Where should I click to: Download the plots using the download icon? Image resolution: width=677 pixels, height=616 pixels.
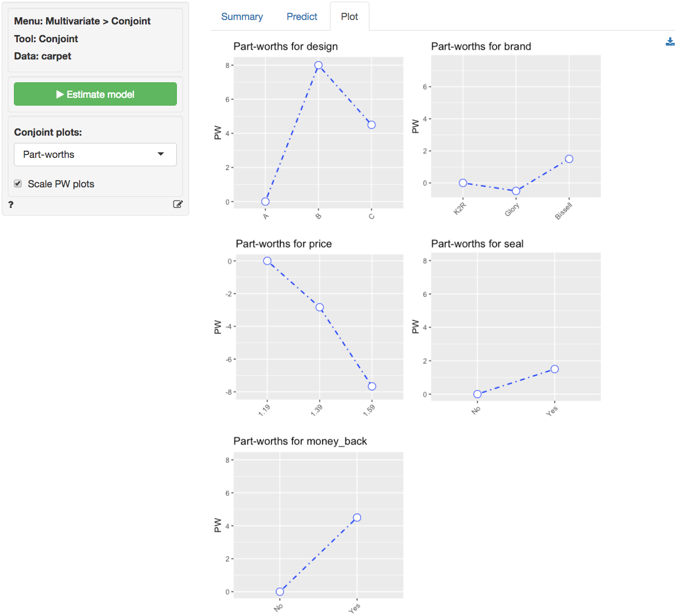pos(670,42)
